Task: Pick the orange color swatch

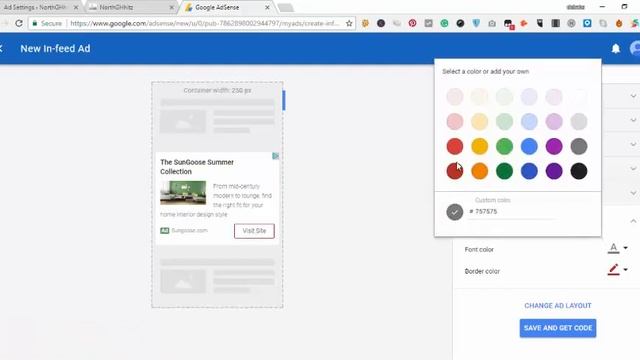Action: coord(480,171)
